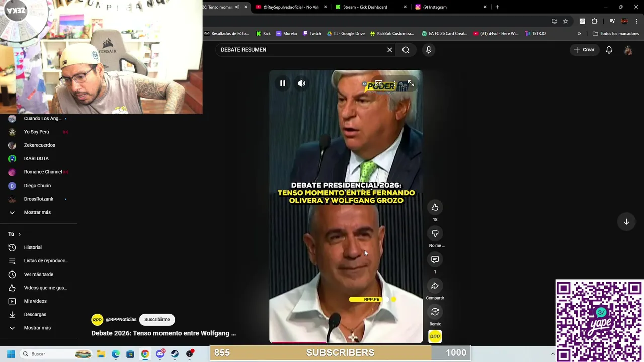This screenshot has width=644, height=362.
Task: Mute the Shorts video volume
Action: tap(301, 83)
